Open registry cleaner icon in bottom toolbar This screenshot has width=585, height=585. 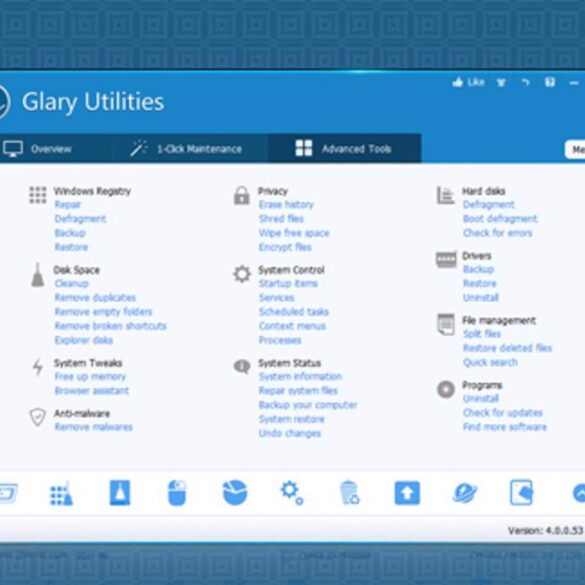click(x=62, y=494)
